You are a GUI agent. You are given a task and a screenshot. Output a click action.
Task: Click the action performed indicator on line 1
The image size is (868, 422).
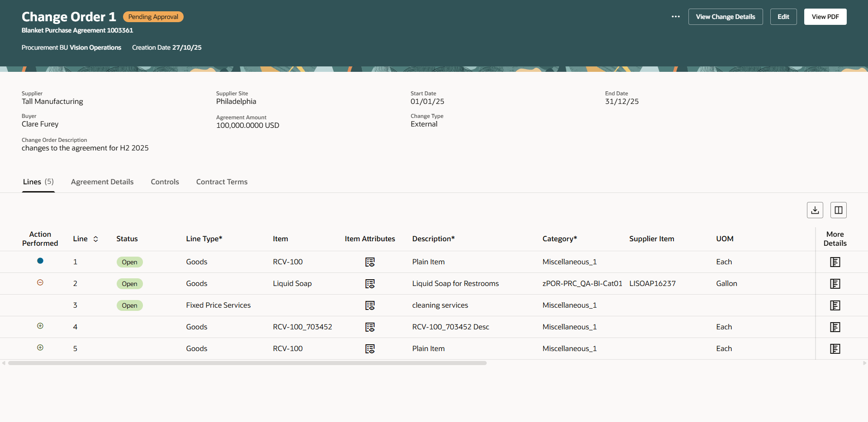40,261
